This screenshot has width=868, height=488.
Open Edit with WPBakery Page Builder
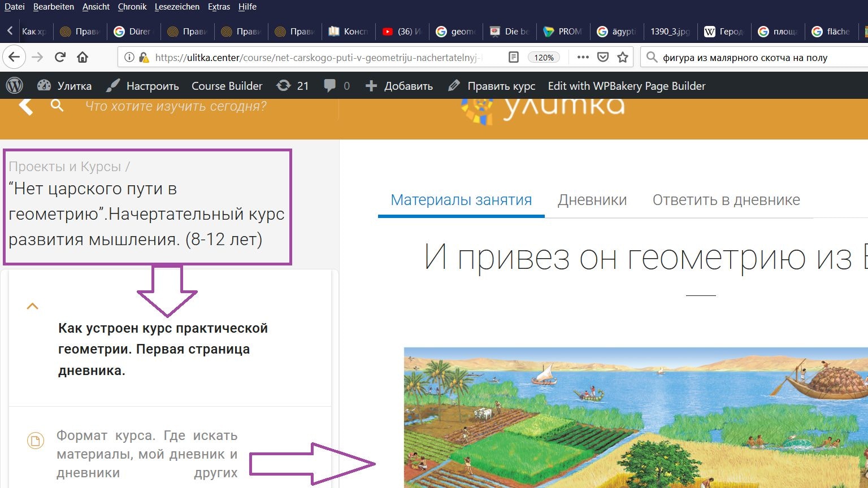click(x=627, y=86)
